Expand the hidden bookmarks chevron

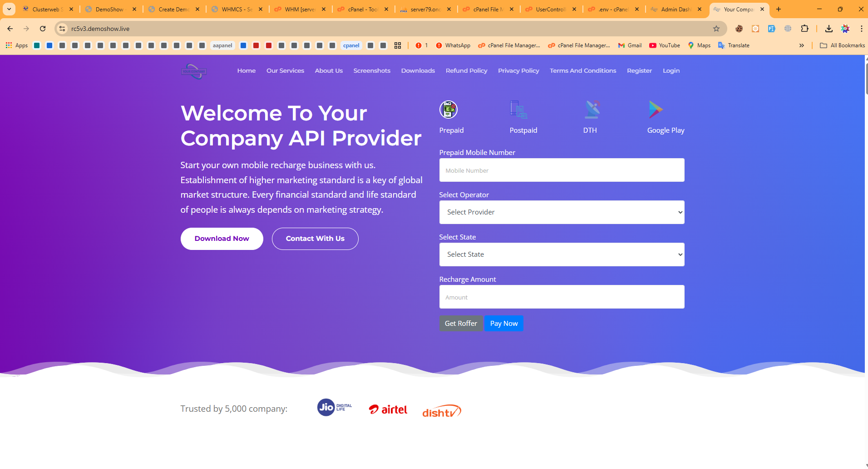[x=802, y=45]
